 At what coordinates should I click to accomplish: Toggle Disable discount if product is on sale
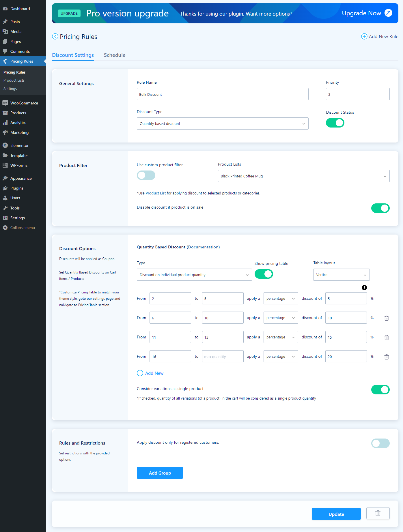tap(380, 208)
